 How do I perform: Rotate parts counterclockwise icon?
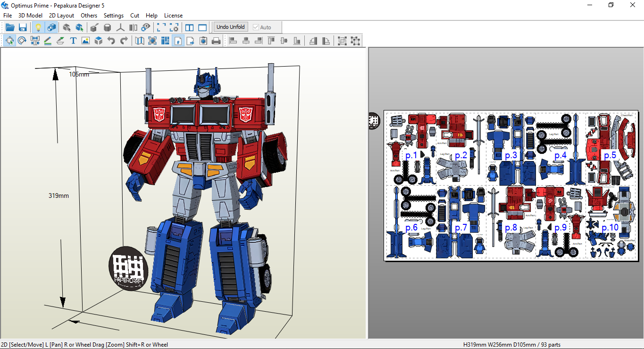click(313, 41)
